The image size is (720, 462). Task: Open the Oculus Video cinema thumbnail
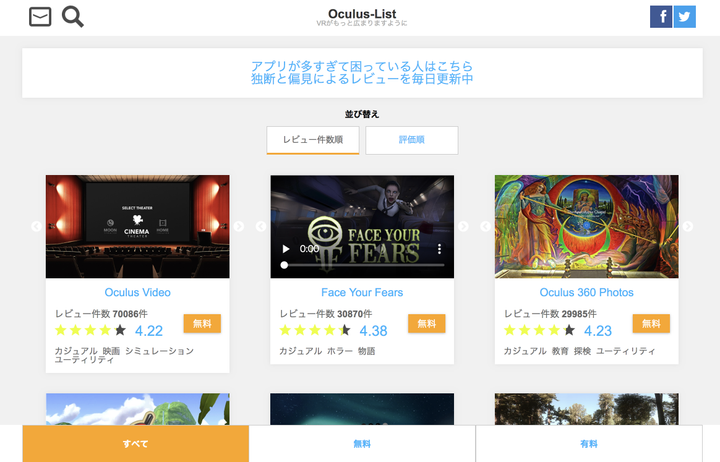tap(138, 226)
